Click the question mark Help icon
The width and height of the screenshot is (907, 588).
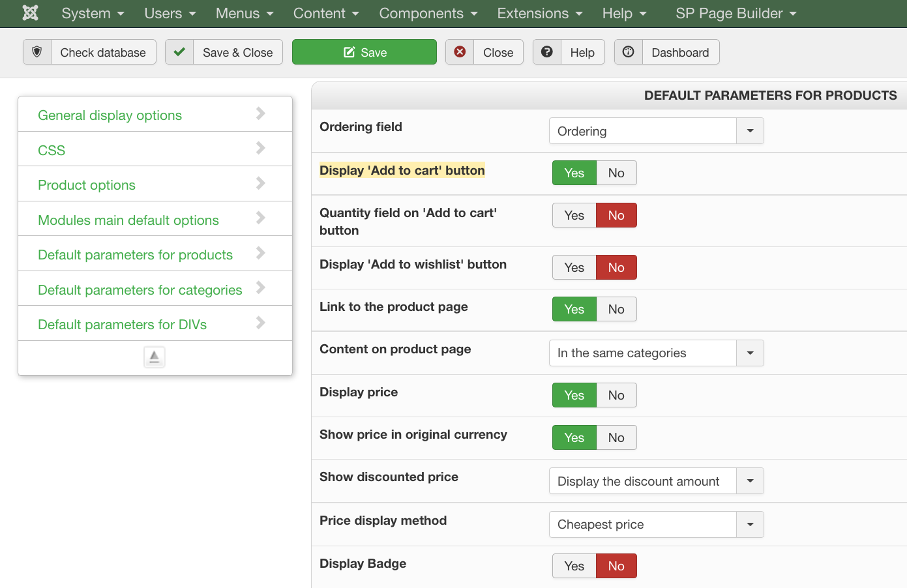pos(547,52)
